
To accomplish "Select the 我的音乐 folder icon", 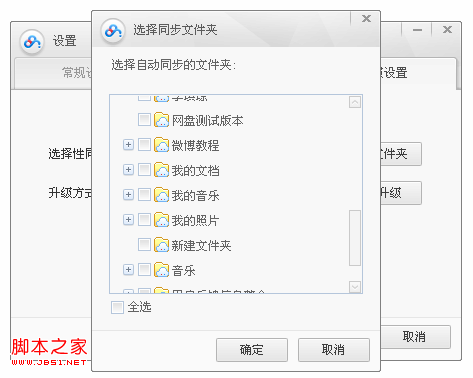I will pos(162,195).
